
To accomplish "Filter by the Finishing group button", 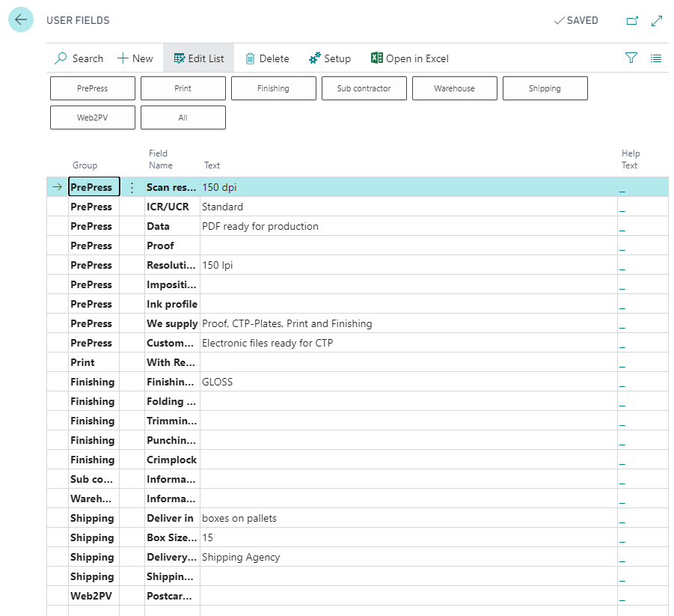I will click(x=273, y=88).
